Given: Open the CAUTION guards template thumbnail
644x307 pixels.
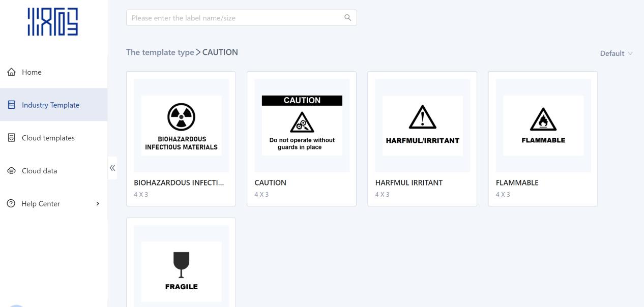Looking at the screenshot, I should coord(302,126).
